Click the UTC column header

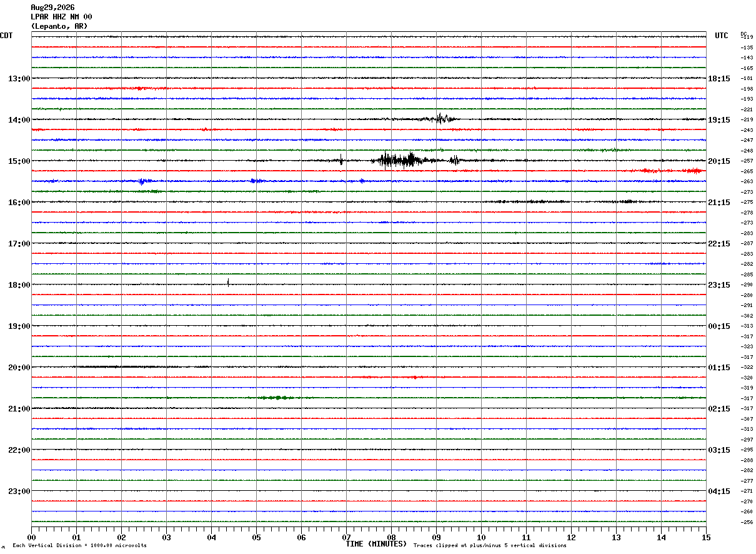722,36
